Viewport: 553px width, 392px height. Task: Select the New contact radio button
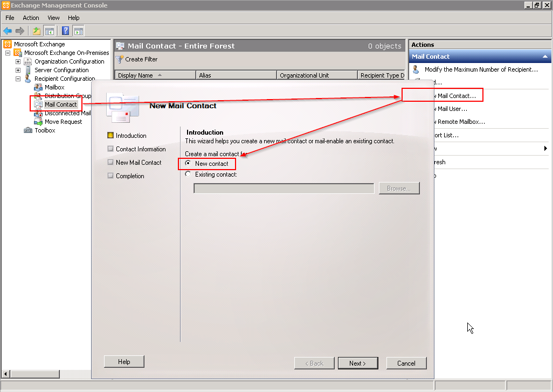(x=188, y=163)
